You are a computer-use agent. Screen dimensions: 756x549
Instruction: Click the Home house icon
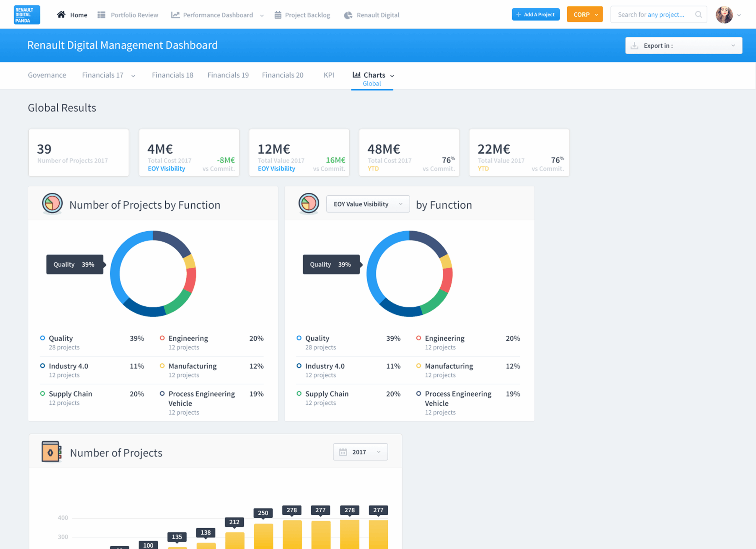click(x=61, y=15)
